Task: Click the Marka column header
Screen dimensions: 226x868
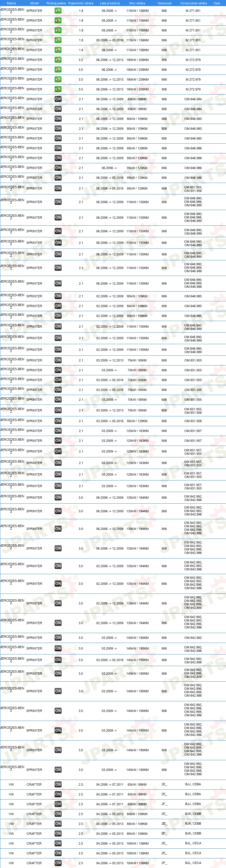Action: click(x=11, y=3)
